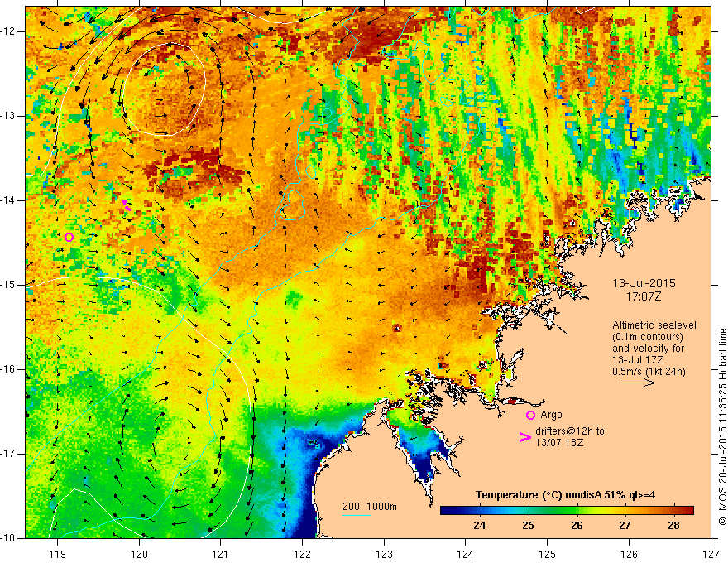Click the longitude axis label "125"
The width and height of the screenshot is (728, 563).
[548, 554]
